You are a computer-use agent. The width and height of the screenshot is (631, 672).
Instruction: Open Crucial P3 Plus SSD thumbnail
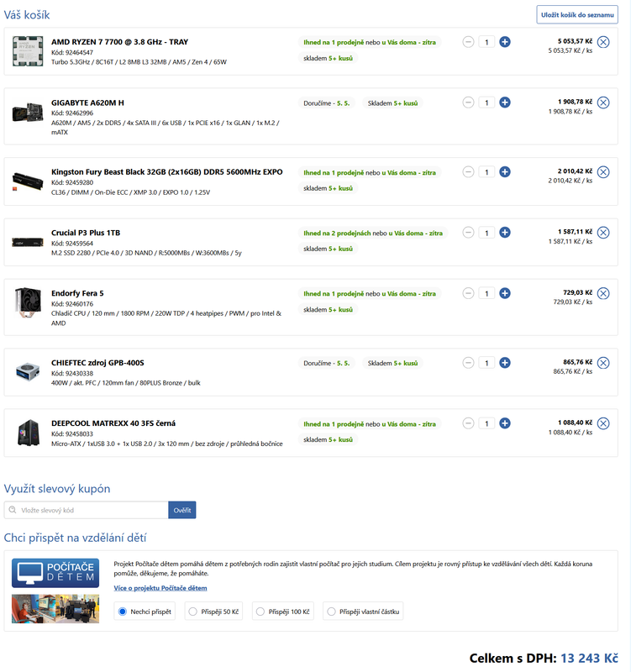[28, 242]
